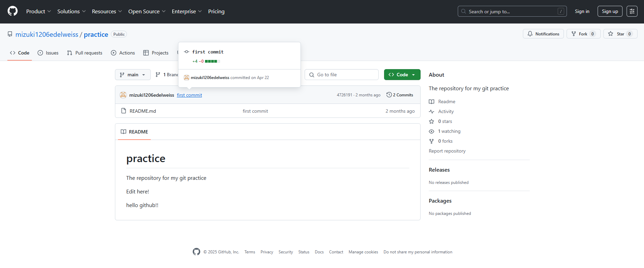The width and height of the screenshot is (644, 268).
Task: Switch to the Issues tab
Action: pyautogui.click(x=48, y=53)
